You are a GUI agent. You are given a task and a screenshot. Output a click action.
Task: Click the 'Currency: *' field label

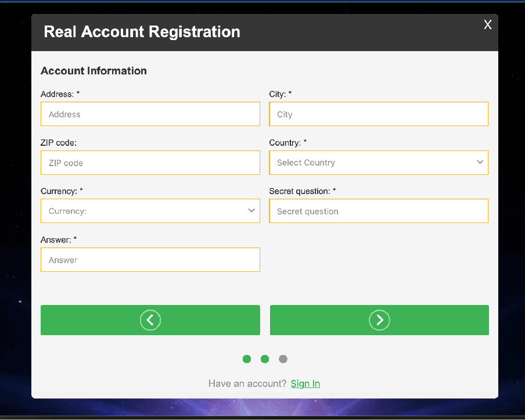click(x=62, y=191)
